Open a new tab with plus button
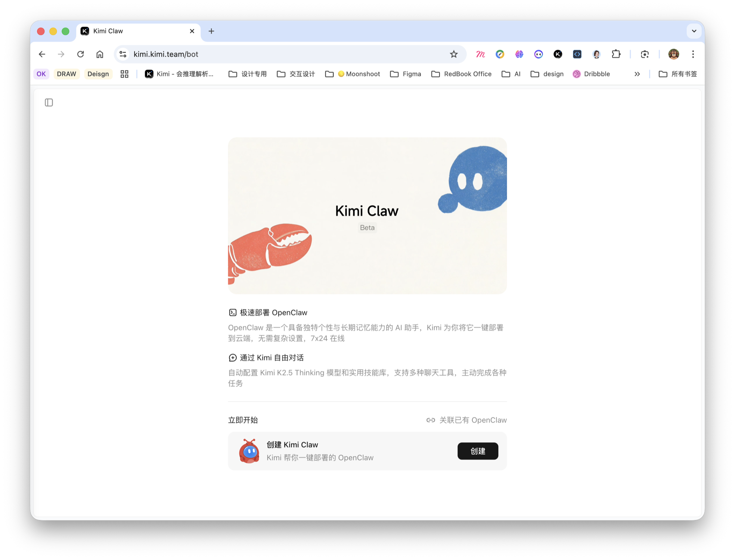This screenshot has width=735, height=560. [x=211, y=31]
